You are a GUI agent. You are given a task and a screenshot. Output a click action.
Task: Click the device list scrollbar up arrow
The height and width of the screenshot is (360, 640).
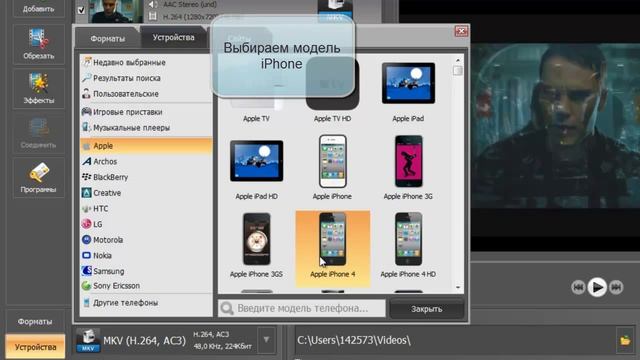458,60
